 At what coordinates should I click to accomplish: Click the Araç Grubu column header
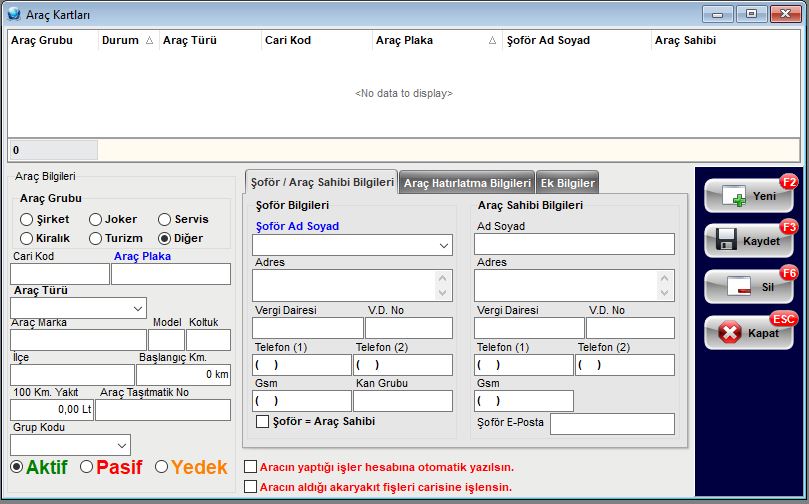tap(53, 40)
